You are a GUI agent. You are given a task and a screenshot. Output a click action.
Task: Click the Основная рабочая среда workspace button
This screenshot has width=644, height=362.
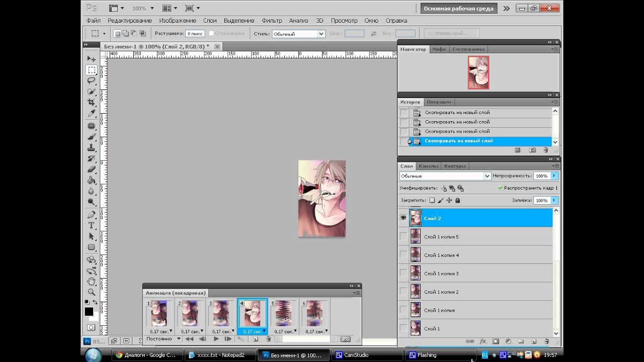(459, 9)
